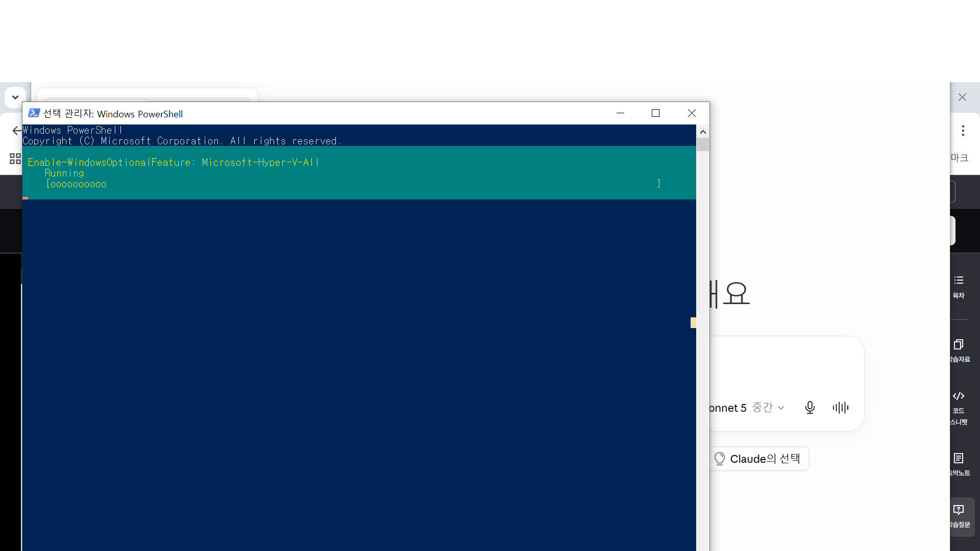
Task: Minimize the Windows PowerShell window
Action: pyautogui.click(x=620, y=113)
